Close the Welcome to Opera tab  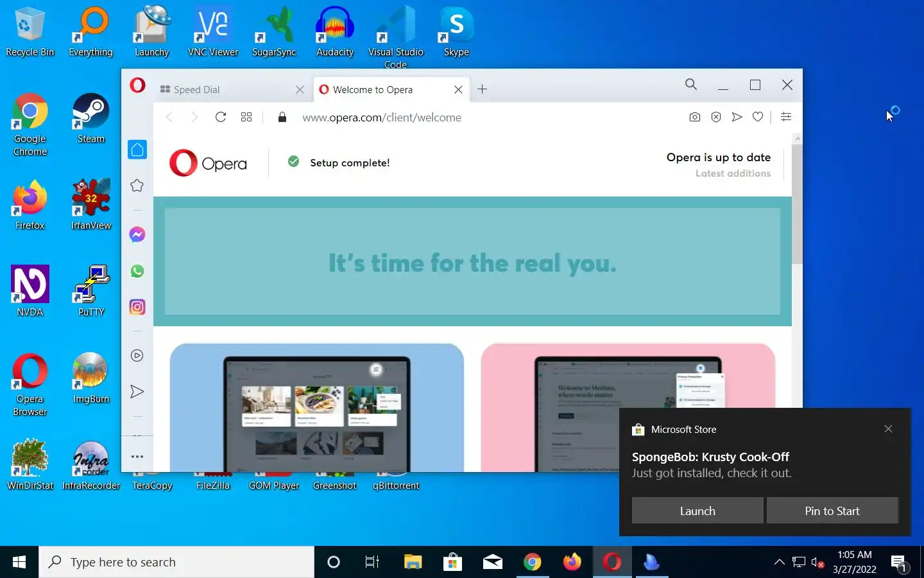[458, 90]
